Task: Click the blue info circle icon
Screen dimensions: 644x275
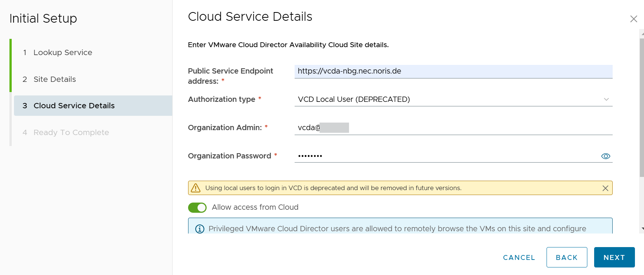Action: (x=199, y=229)
